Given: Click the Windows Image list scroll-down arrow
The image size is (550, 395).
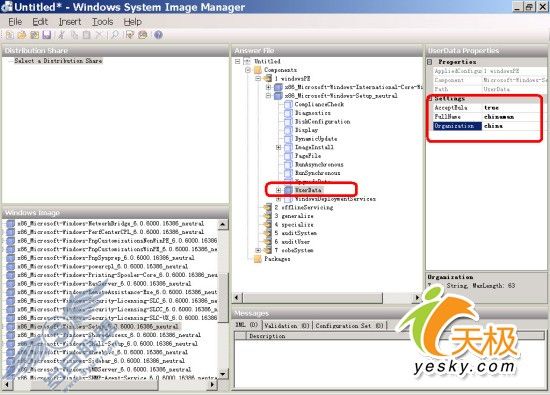Looking at the screenshot, I should [223, 374].
